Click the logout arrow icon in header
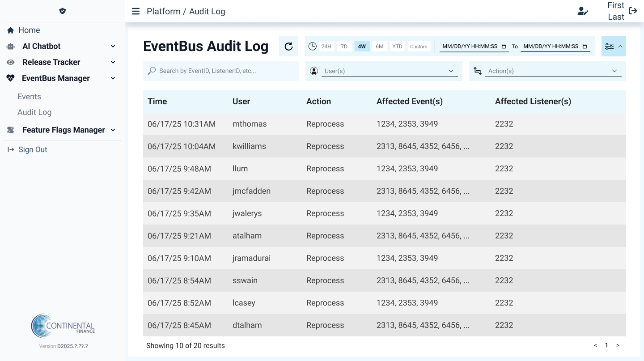644x361 pixels. click(x=633, y=11)
